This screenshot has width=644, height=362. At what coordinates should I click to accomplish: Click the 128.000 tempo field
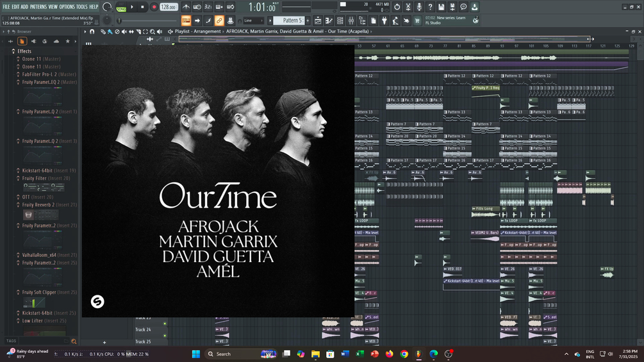(x=169, y=7)
